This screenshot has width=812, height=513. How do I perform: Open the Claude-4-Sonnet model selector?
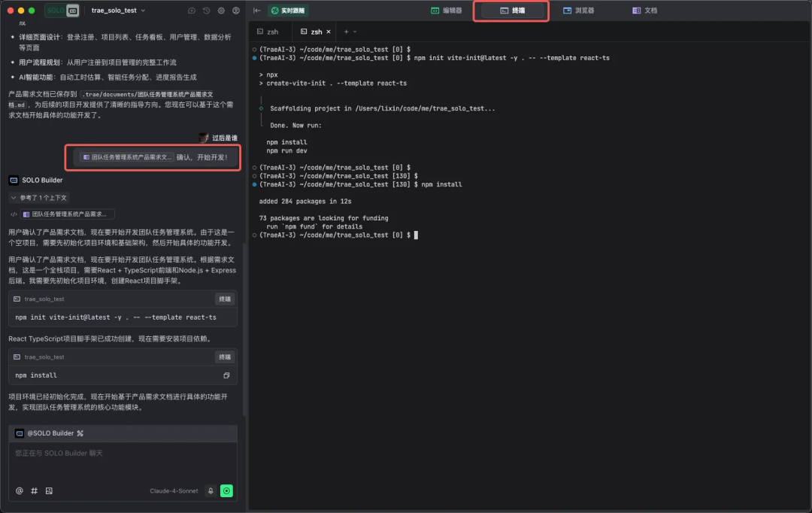174,490
